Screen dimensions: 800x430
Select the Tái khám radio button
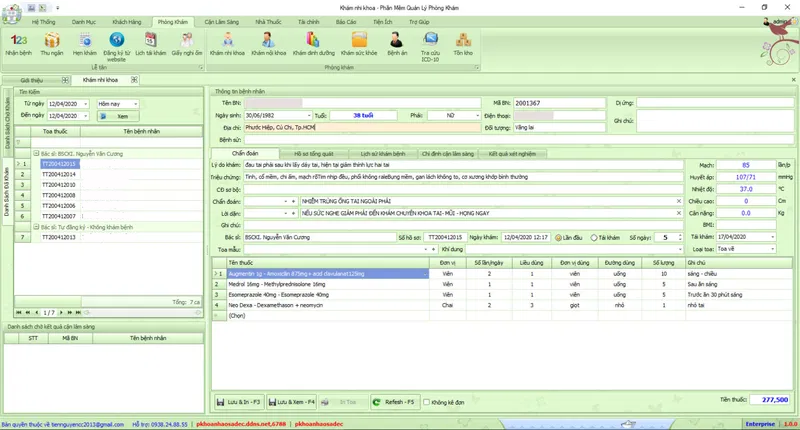pos(593,237)
